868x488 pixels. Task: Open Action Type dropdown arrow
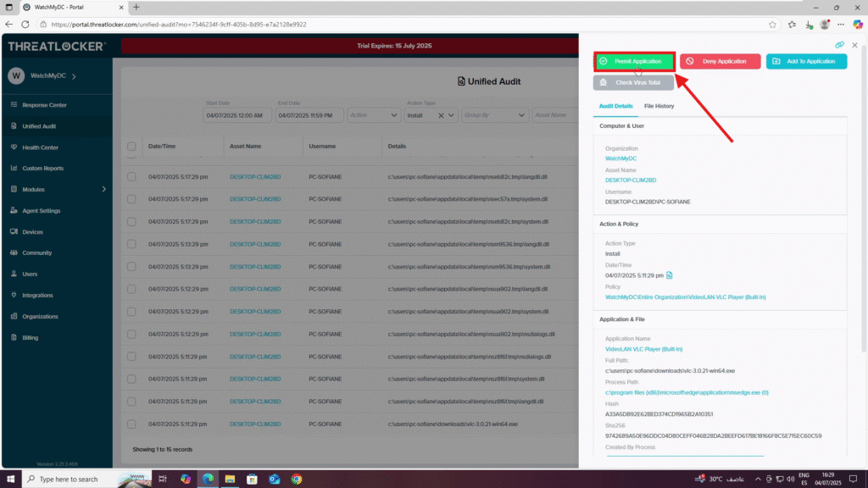451,115
